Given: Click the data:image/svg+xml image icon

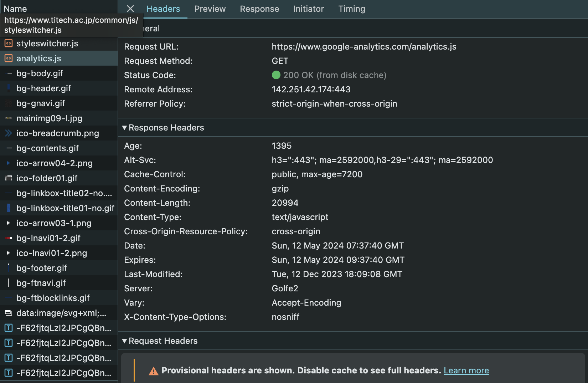Looking at the screenshot, I should pos(9,313).
